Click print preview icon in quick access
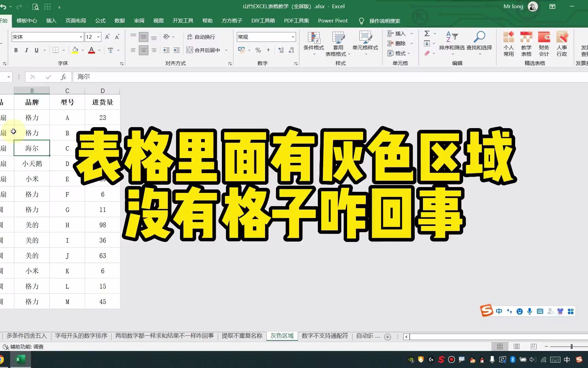Viewport: 588px width, 368px height. point(35,6)
